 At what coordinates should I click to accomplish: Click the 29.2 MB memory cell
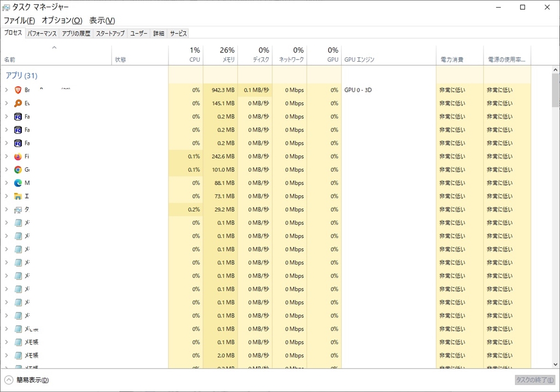220,209
